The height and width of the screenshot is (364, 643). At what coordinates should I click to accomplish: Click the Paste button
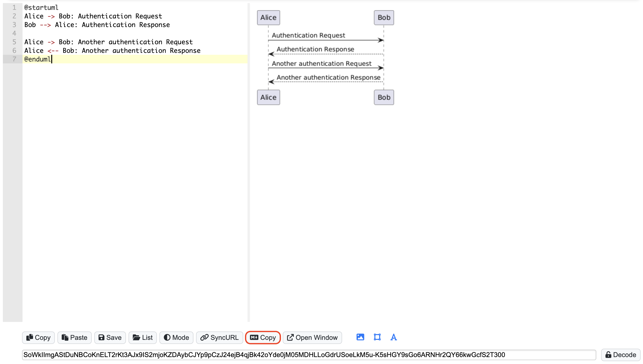[x=74, y=337]
